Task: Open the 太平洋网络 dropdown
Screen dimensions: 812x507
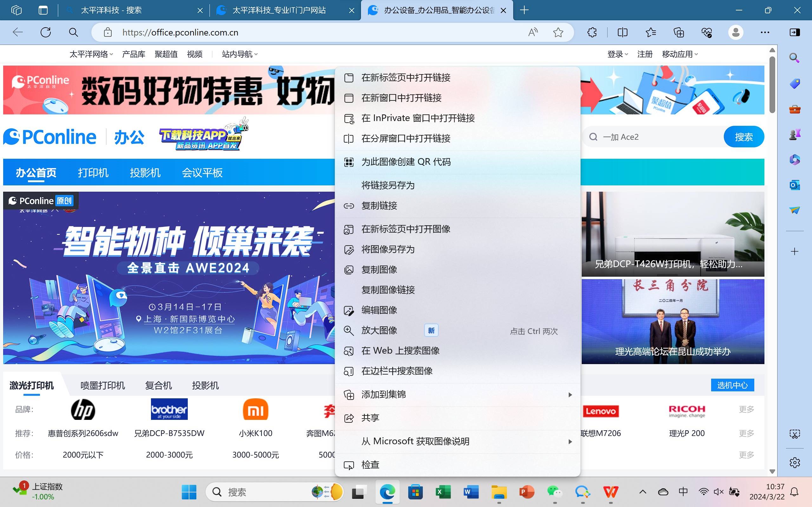Action: (x=91, y=54)
